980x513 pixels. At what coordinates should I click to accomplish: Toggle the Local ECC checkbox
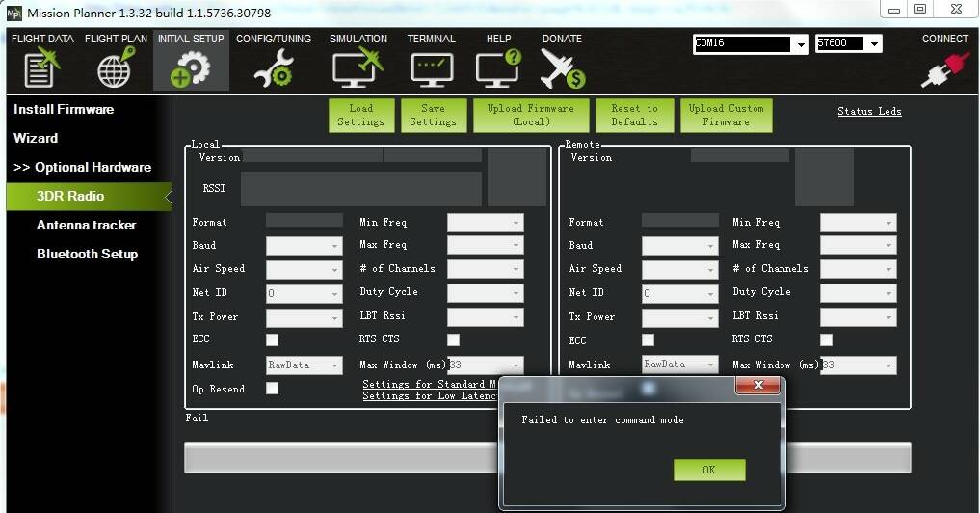[x=272, y=339]
